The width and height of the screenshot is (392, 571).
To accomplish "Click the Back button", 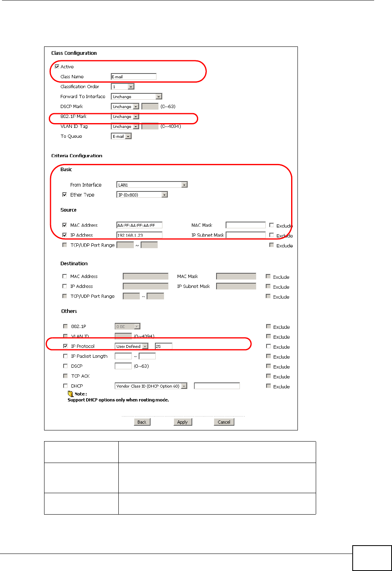I will coord(142,422).
